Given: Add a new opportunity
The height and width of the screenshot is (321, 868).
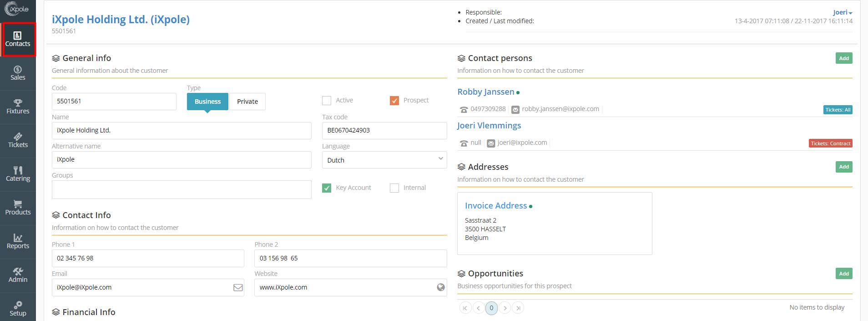Looking at the screenshot, I should [x=844, y=274].
